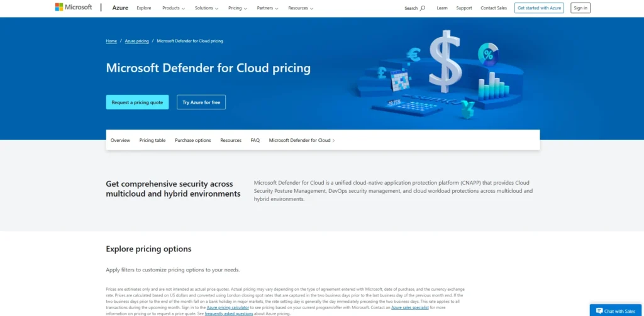This screenshot has height=316, width=644.
Task: Click the chat bubble icon
Action: (599, 311)
